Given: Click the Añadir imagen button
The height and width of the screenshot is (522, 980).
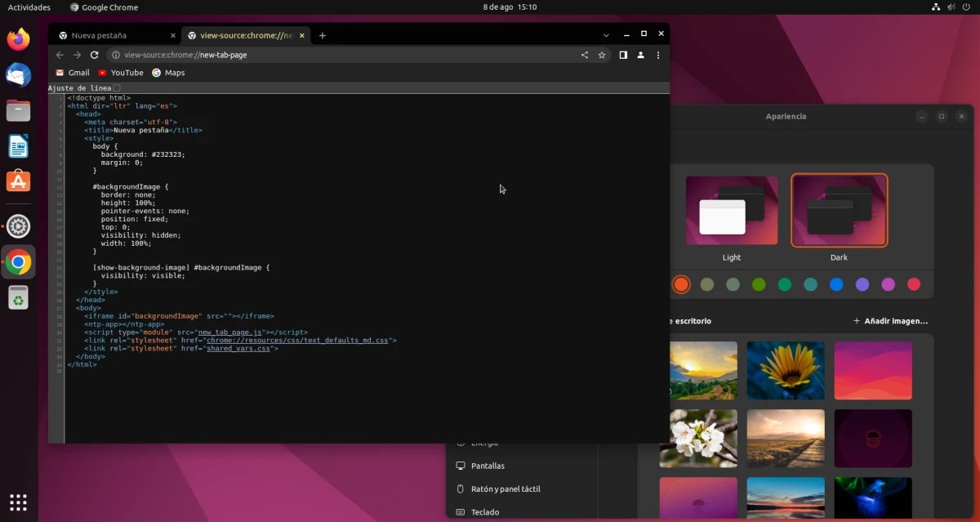Looking at the screenshot, I should pyautogui.click(x=890, y=321).
